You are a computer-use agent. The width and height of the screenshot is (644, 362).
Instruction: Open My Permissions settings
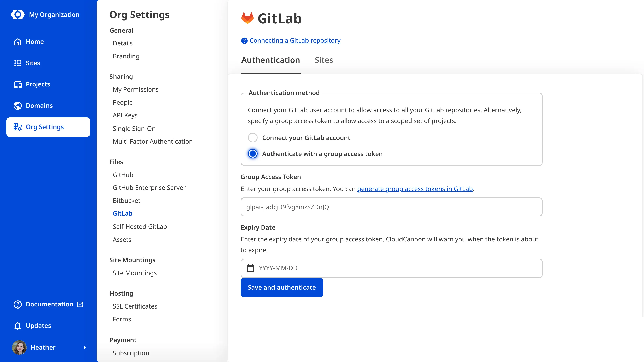(135, 89)
